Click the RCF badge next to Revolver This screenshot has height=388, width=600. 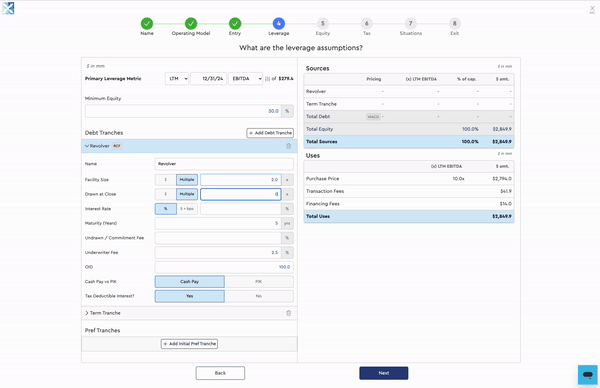pos(117,146)
